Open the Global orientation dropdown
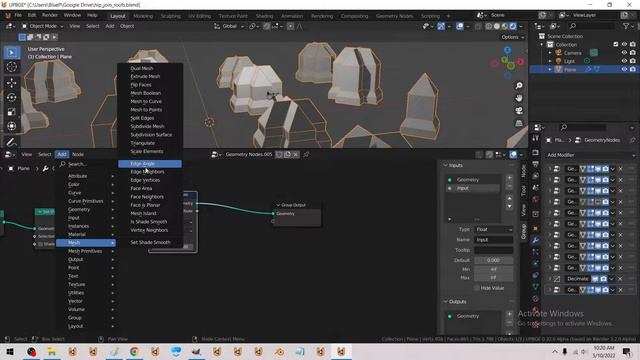 click(x=229, y=26)
